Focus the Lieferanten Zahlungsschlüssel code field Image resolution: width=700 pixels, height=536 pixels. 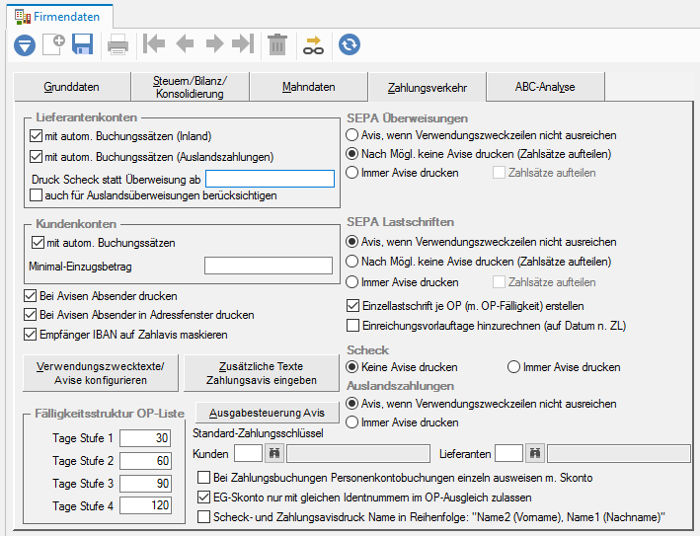point(509,453)
